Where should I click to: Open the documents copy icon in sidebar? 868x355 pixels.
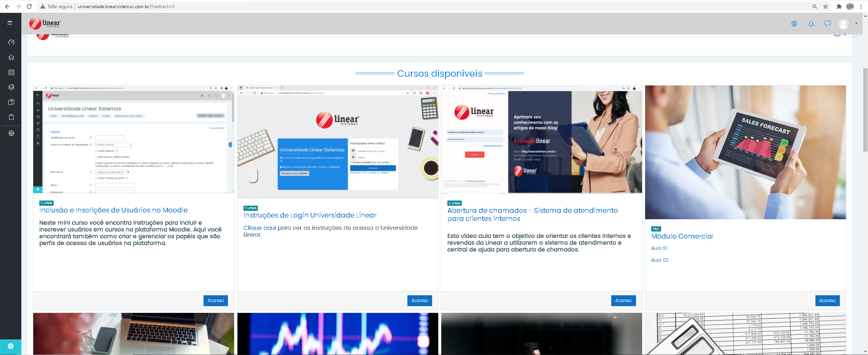11,102
